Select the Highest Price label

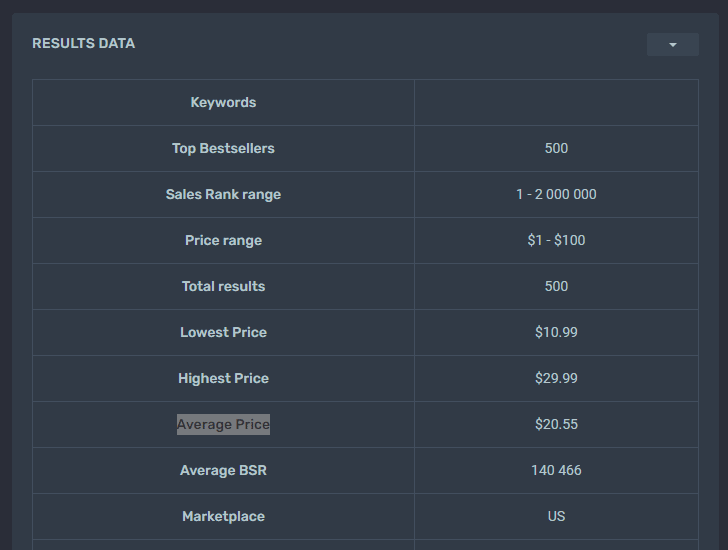223,378
